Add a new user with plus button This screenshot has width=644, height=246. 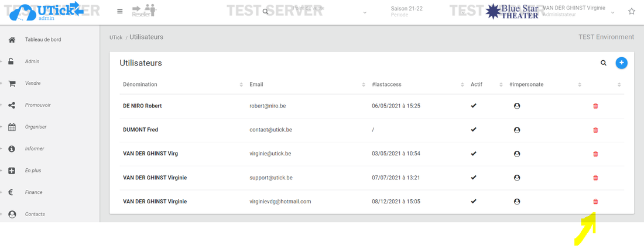[x=621, y=63]
